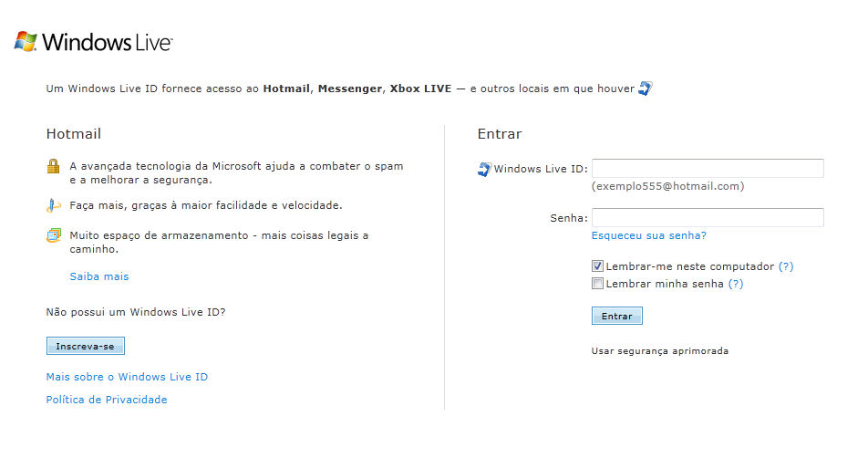Viewport: 868px width, 458px height.
Task: Click help (?) next to 'Lembrar-me neste computador'
Action: point(786,266)
